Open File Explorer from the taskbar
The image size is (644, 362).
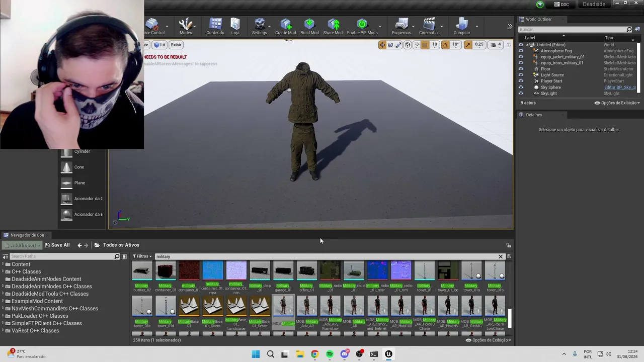300,354
